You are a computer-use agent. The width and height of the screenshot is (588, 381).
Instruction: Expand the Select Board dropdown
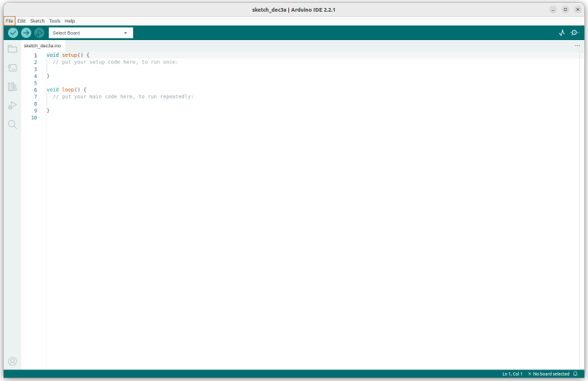(x=91, y=33)
